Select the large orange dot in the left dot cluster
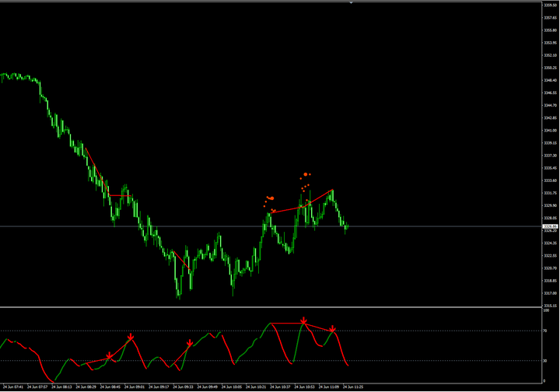The image size is (560, 392). pyautogui.click(x=271, y=198)
